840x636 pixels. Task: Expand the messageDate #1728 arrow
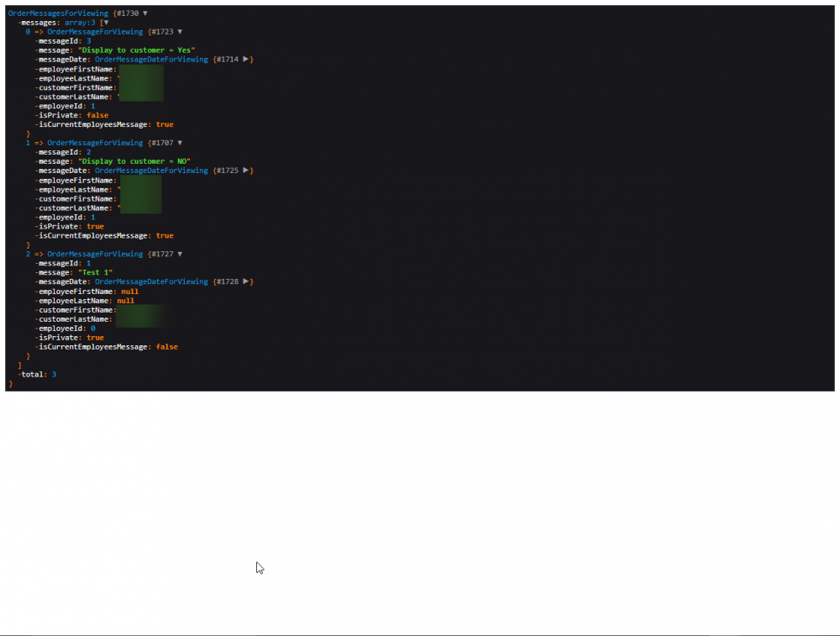point(246,281)
